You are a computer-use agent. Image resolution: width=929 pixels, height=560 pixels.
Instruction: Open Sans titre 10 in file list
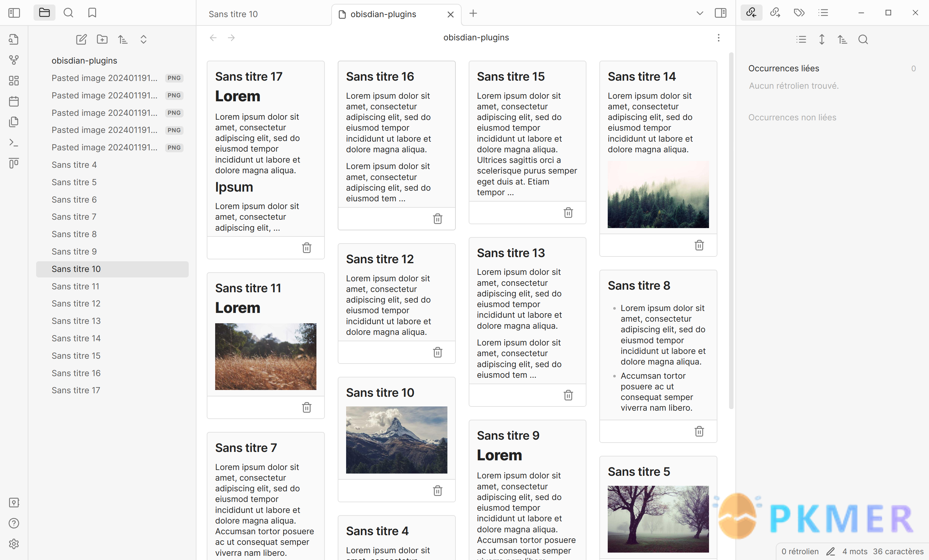112,269
